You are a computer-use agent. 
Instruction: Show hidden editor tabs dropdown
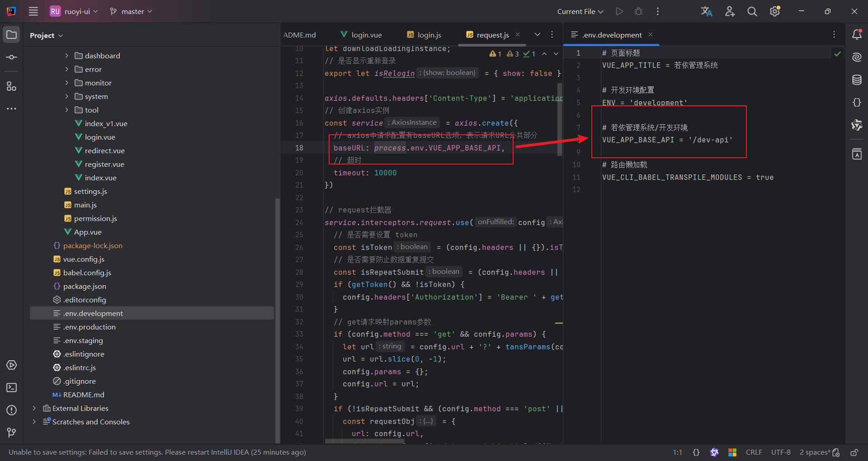coord(538,35)
